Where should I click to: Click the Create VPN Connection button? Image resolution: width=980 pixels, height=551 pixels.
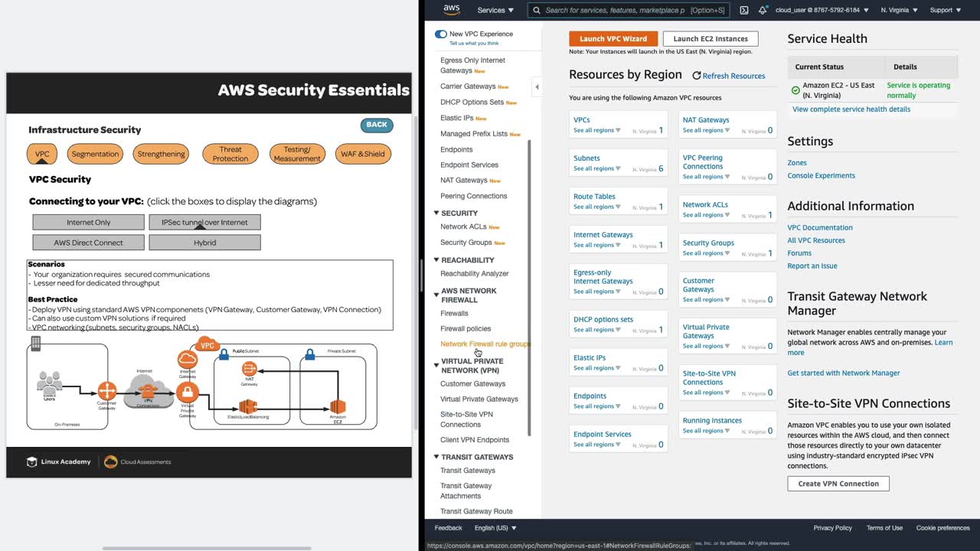(x=838, y=484)
